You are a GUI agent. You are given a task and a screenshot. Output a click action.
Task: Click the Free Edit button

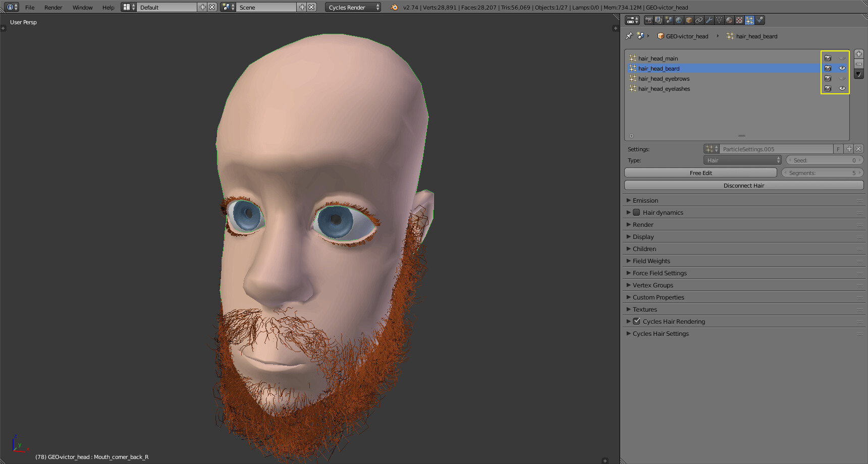tap(700, 172)
